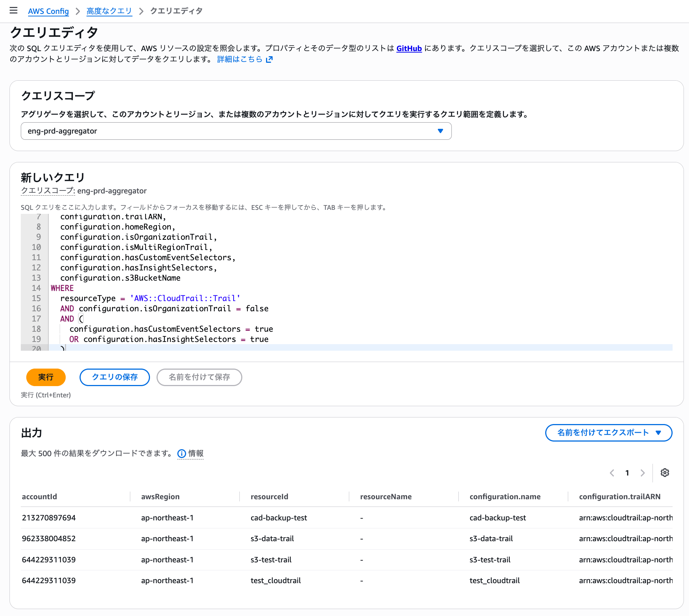
Task: Sort by awsRegion column header
Action: [160, 496]
